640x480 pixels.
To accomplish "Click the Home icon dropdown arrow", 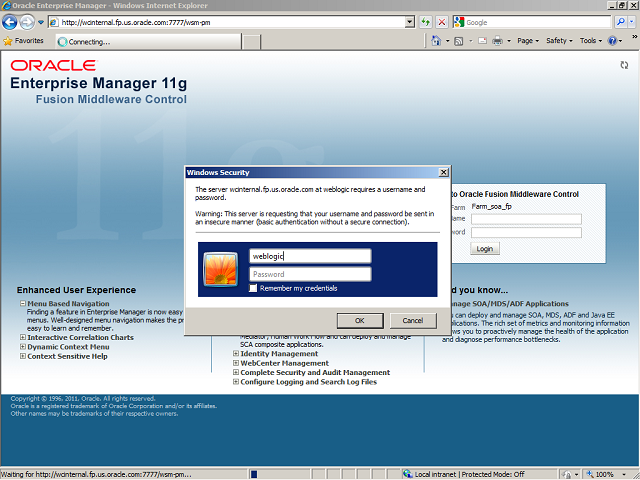I will point(447,41).
